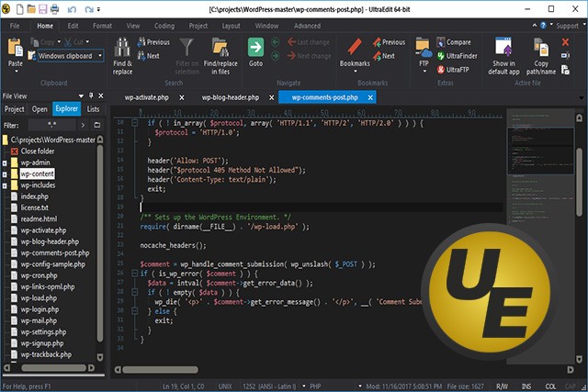588x392 pixels.
Task: Click the New file icon in title bar
Action: (19, 9)
